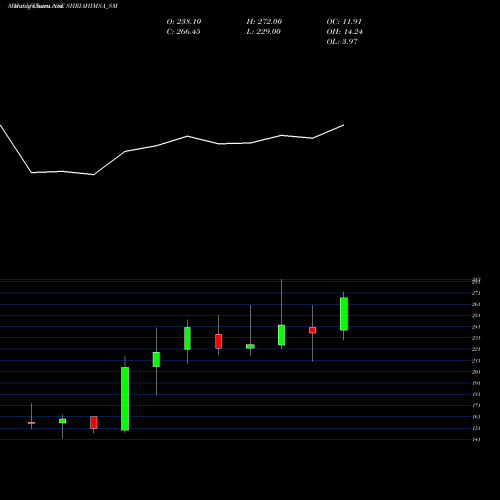The image size is (500, 500).
Task: Select the close price C: 266.45
Action: [x=183, y=32]
